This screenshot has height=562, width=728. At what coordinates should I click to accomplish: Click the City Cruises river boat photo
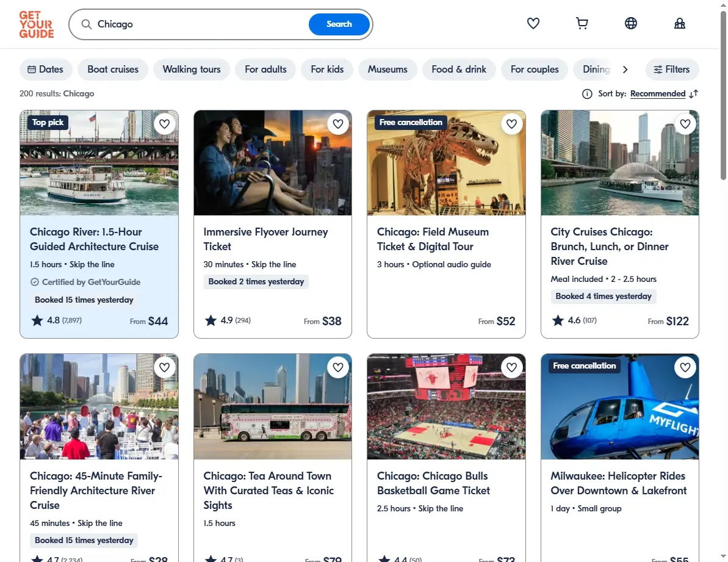(620, 163)
